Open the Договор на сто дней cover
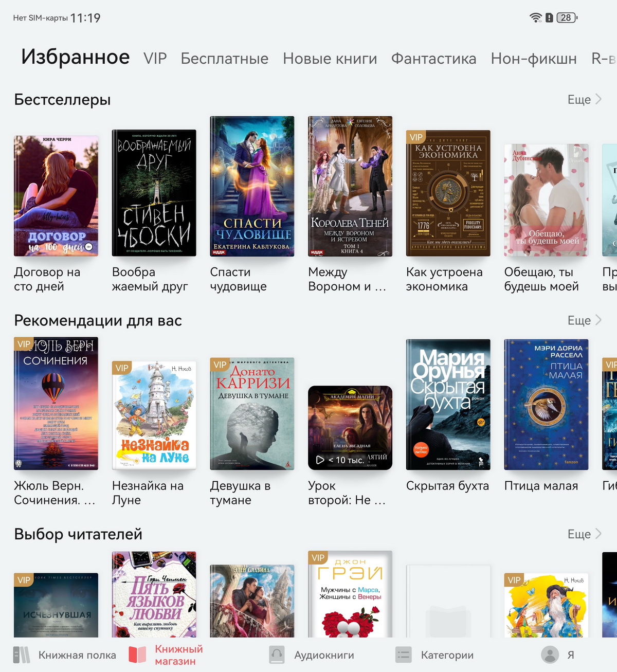 pyautogui.click(x=56, y=196)
